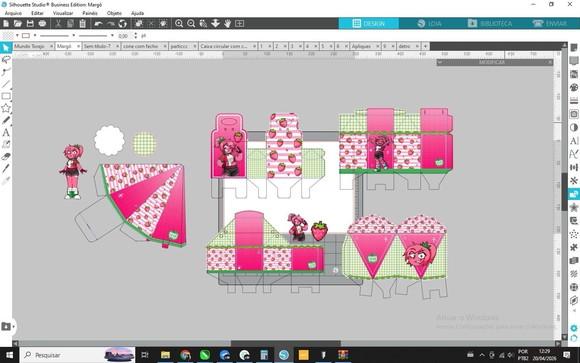Open the library folder button at bottom left
The width and height of the screenshot is (580, 363).
point(6,326)
